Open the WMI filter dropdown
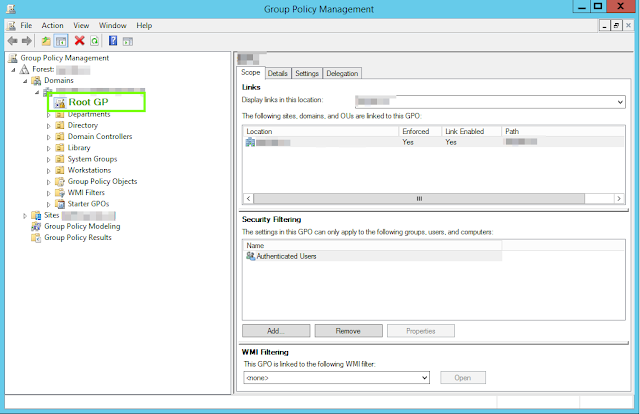 424,378
